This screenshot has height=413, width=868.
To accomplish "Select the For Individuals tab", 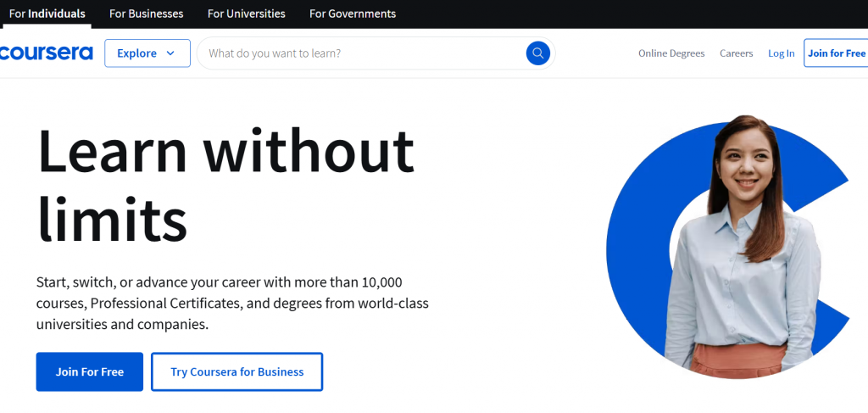I will tap(47, 14).
